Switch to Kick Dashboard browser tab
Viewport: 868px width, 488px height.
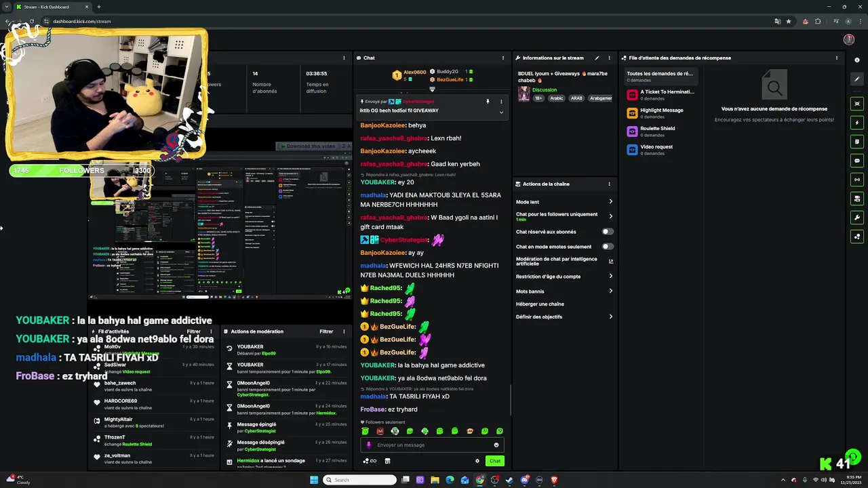52,7
